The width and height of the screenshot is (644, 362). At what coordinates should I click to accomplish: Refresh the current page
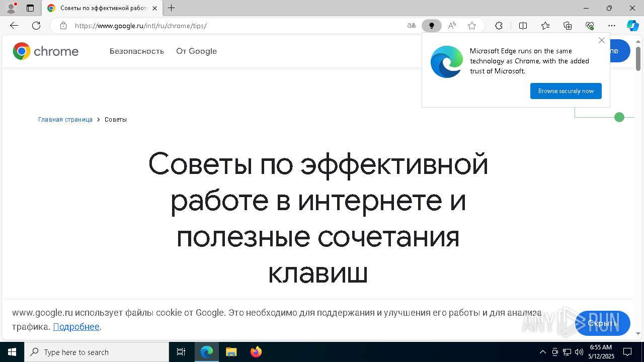36,26
